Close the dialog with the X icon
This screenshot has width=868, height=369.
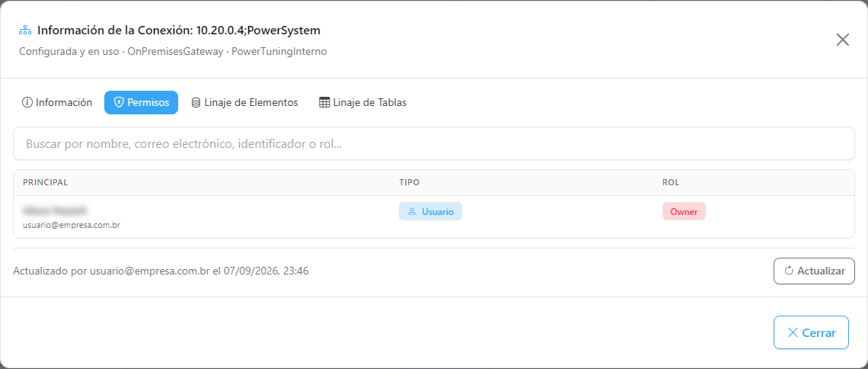[843, 40]
